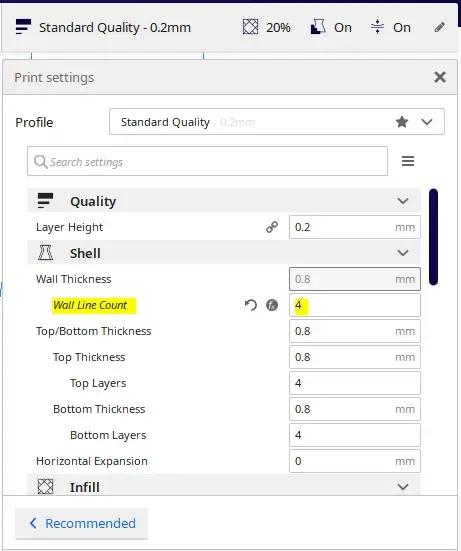Click the adhesion On icon in header

click(x=377, y=27)
